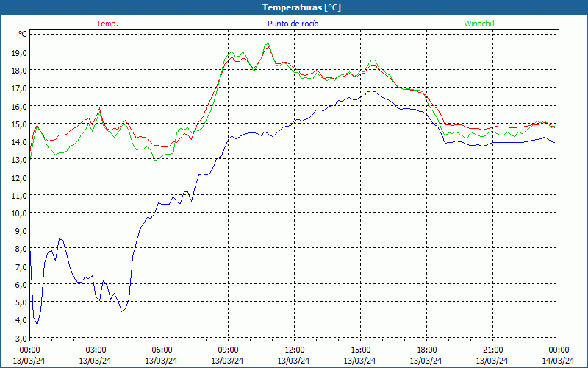Viewport: 588px width, 368px height.
Task: Click the 09:00 time label
Action: (228, 350)
